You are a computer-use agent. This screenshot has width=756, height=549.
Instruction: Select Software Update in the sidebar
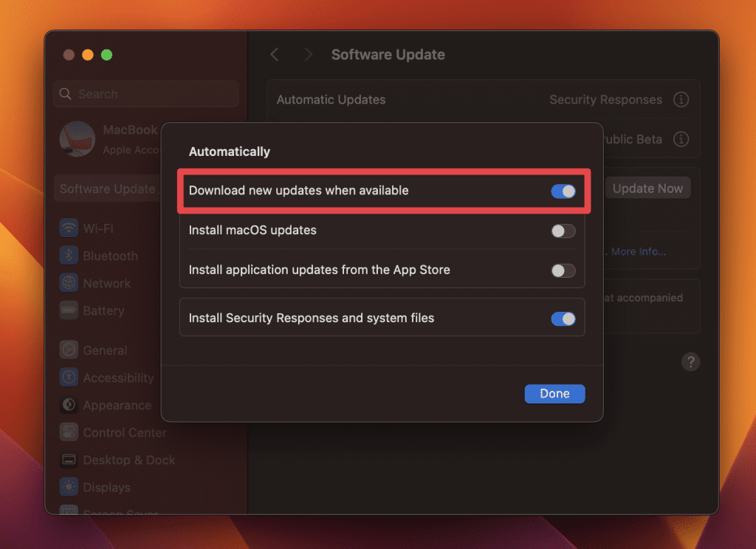pyautogui.click(x=108, y=188)
